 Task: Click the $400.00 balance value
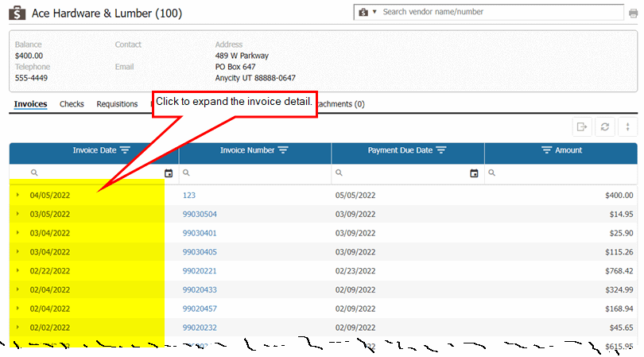click(x=29, y=56)
